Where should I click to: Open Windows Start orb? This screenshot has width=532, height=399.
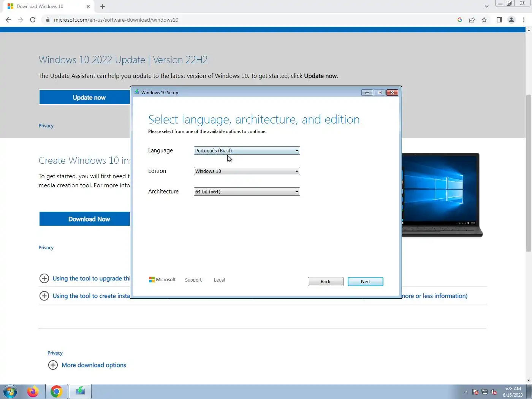tap(10, 391)
